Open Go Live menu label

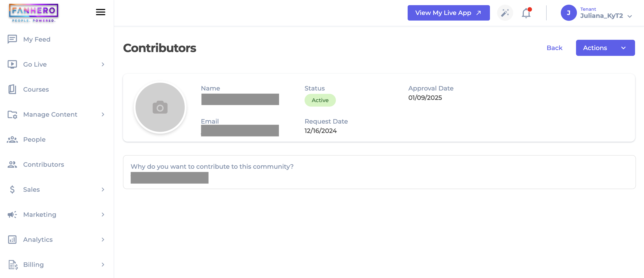coord(35,64)
